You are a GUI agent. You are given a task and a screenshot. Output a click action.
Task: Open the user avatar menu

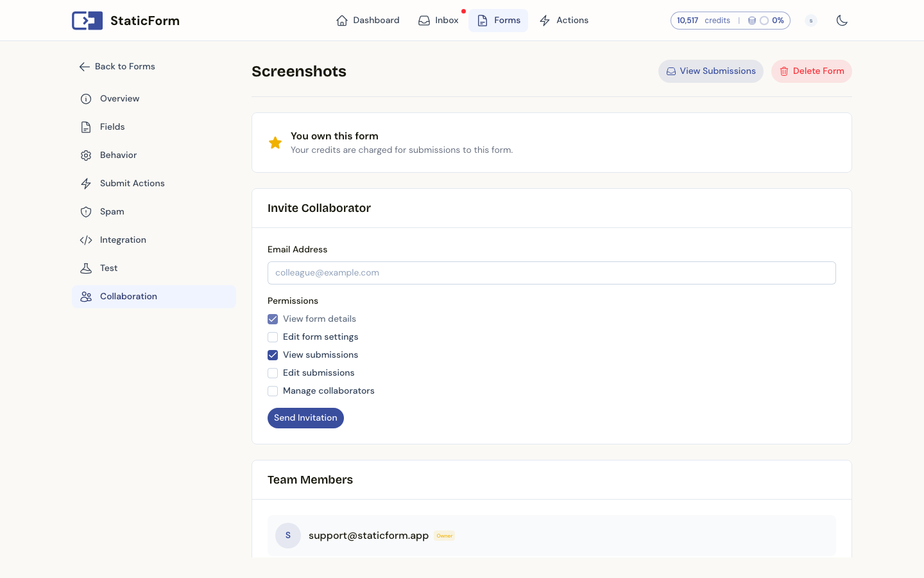click(x=811, y=21)
